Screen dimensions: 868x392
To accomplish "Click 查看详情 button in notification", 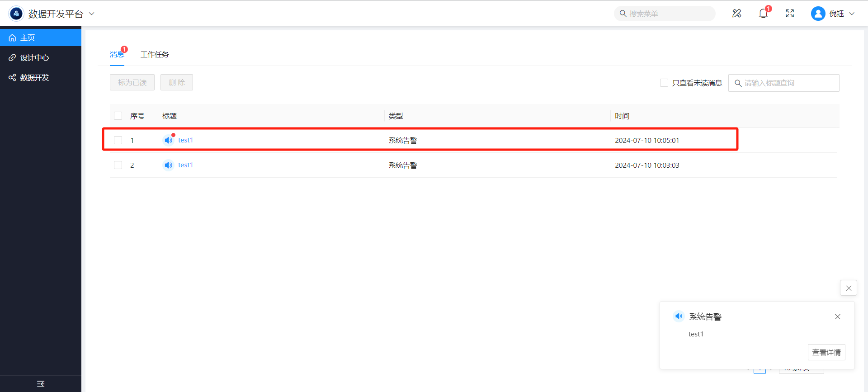I will click(826, 352).
